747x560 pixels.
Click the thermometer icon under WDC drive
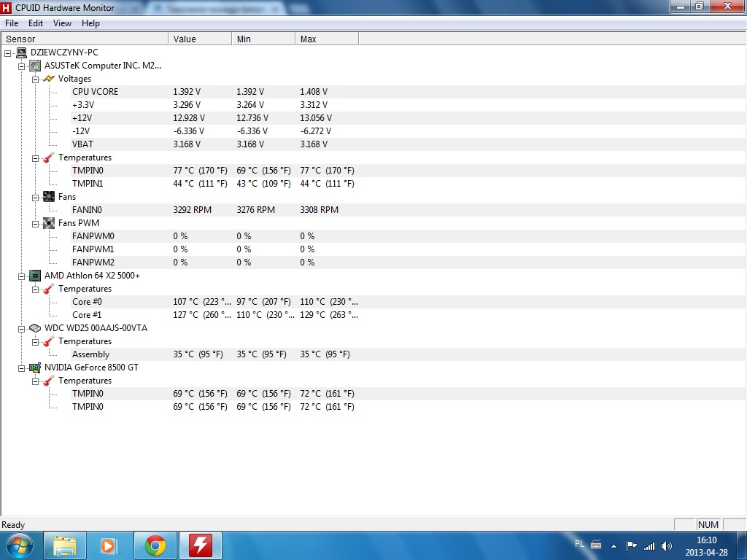pyautogui.click(x=49, y=341)
